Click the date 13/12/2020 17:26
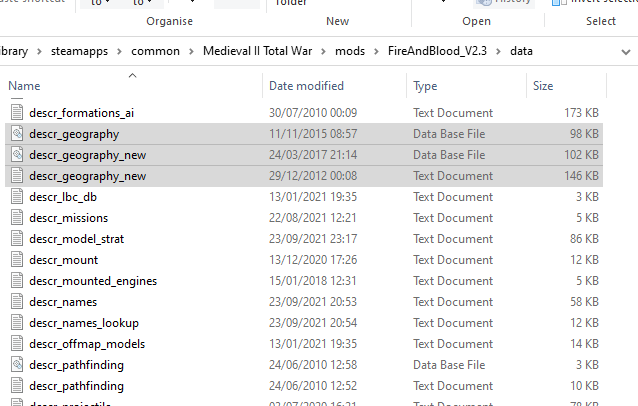Image resolution: width=638 pixels, height=406 pixels. pos(313,260)
